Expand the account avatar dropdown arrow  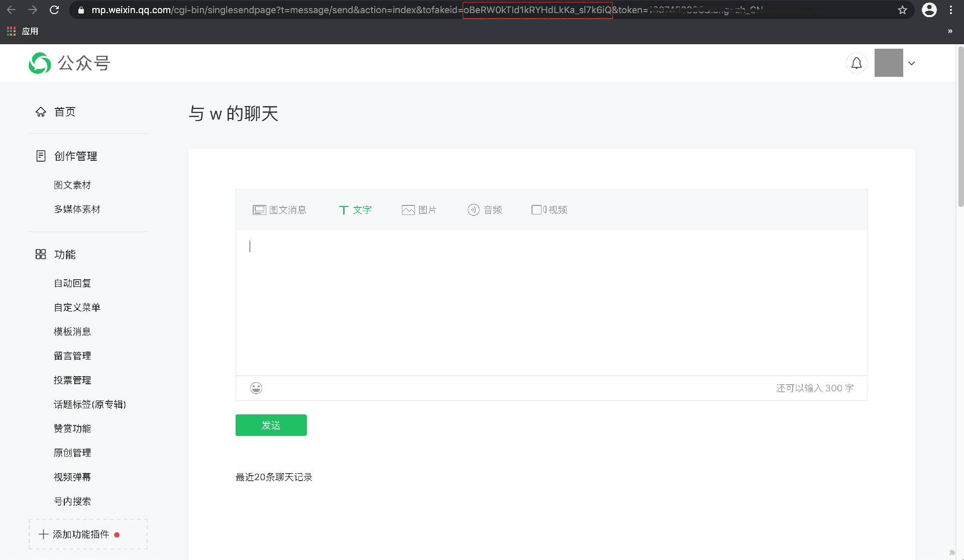912,63
